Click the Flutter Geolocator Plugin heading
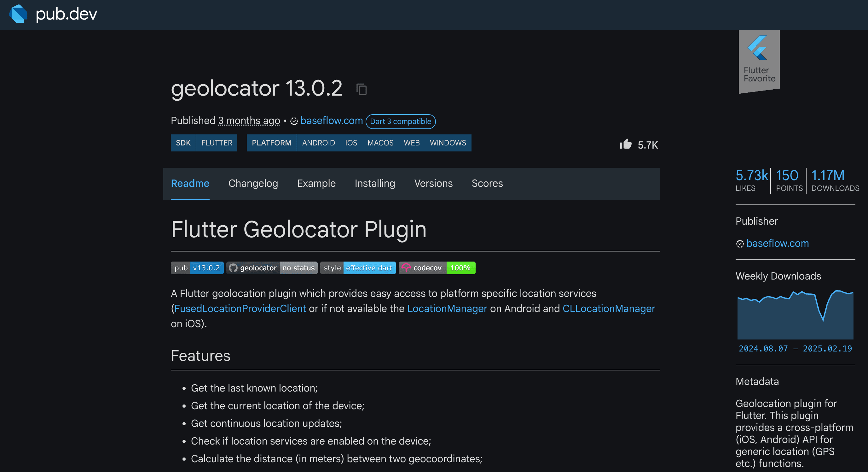Image resolution: width=868 pixels, height=472 pixels. 298,229
